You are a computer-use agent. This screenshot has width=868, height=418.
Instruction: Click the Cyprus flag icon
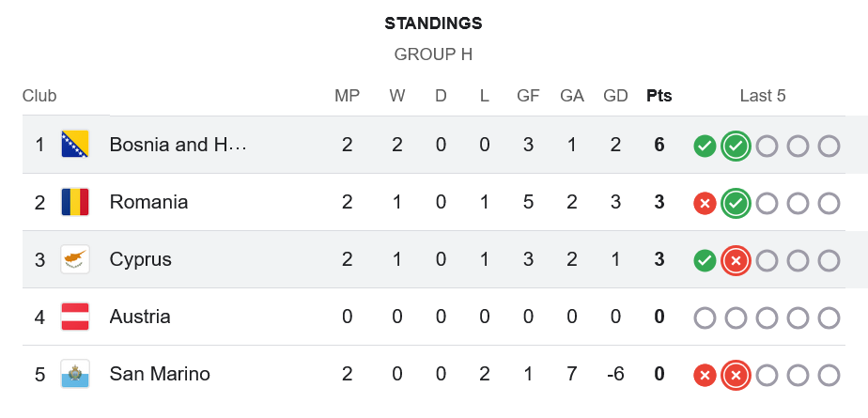[x=75, y=259]
